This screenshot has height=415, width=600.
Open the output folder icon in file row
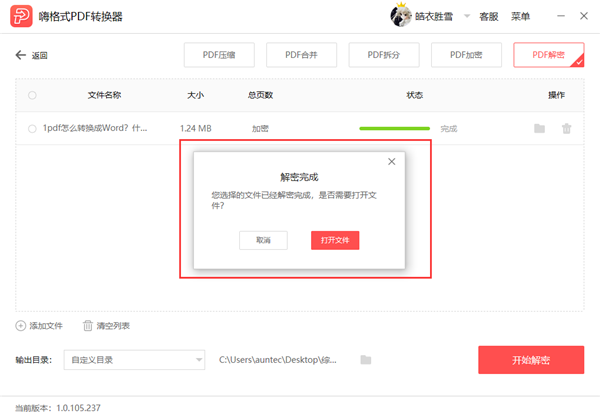(x=539, y=128)
